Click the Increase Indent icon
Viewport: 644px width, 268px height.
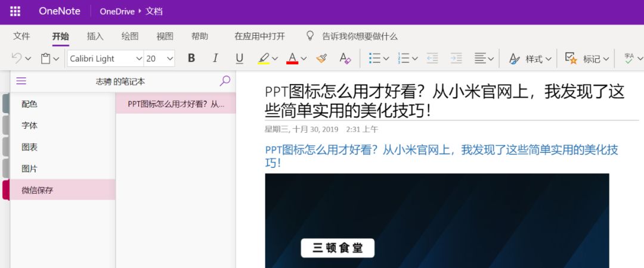(x=456, y=59)
